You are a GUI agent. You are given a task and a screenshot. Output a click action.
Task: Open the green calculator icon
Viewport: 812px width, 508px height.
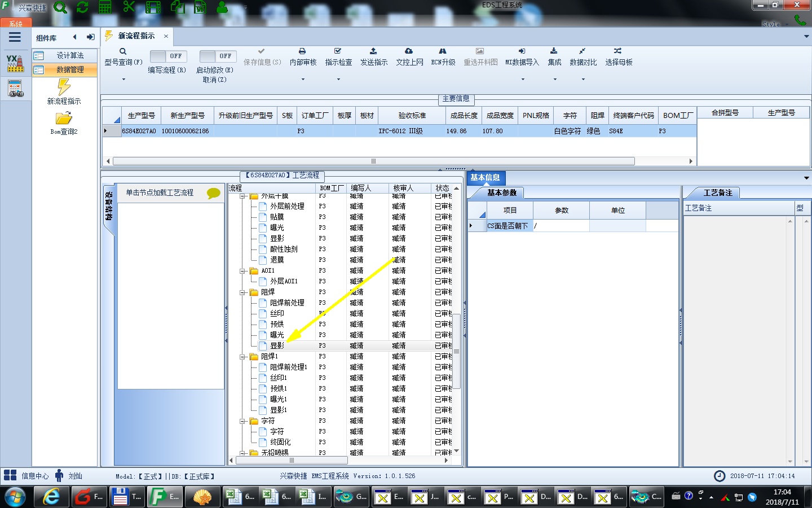(105, 7)
